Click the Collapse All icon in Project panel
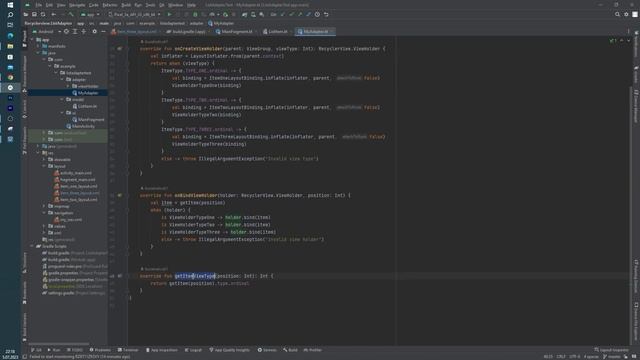 tap(84, 31)
